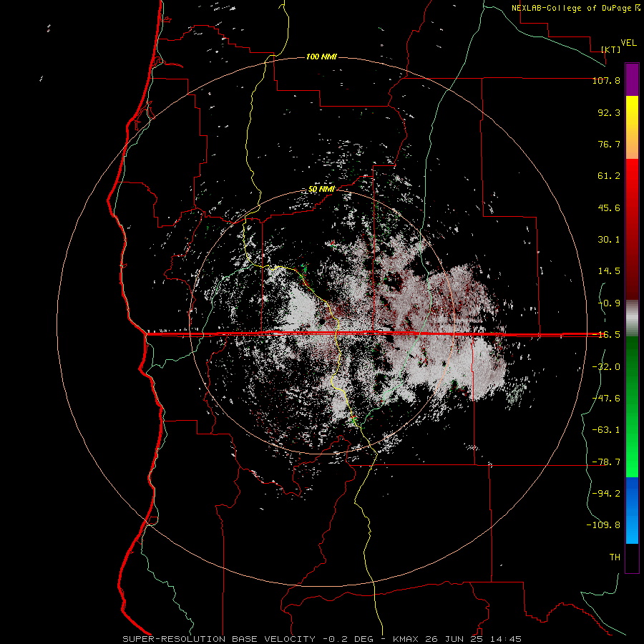The image size is (644, 644).
Task: Click the -109.8 velocity scale value
Action: pyautogui.click(x=603, y=525)
